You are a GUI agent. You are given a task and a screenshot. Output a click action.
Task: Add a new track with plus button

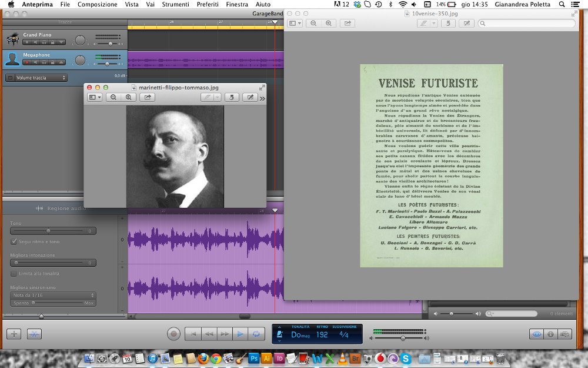14,334
